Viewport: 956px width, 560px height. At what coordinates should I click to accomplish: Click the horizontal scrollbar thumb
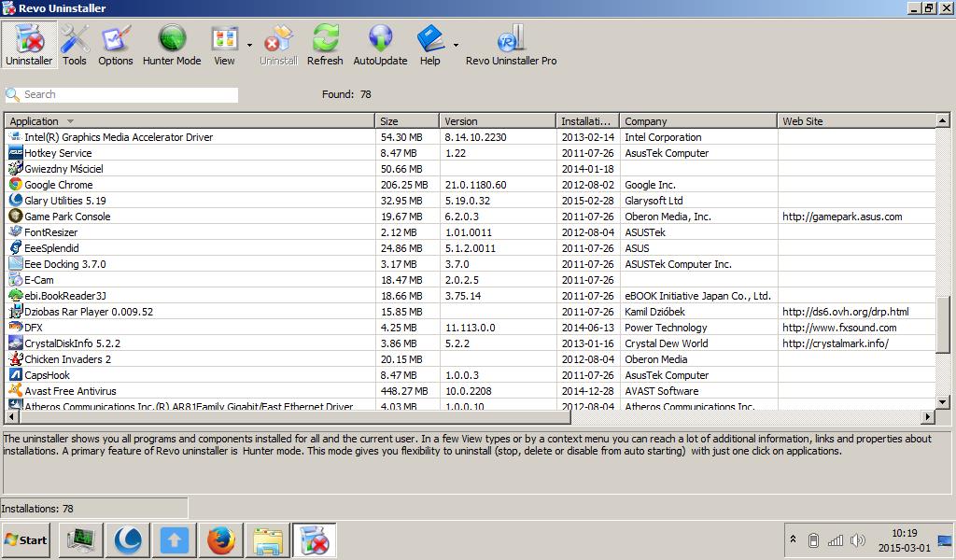pos(295,417)
